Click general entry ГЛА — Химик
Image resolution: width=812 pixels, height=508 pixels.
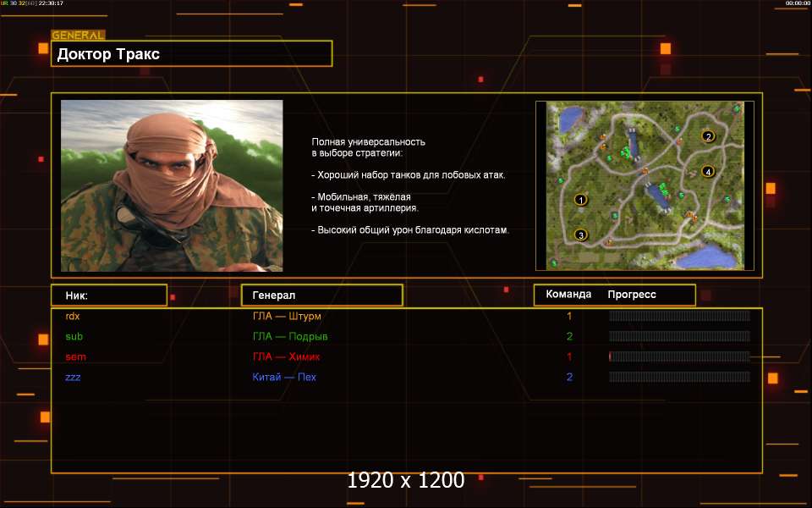pos(286,356)
